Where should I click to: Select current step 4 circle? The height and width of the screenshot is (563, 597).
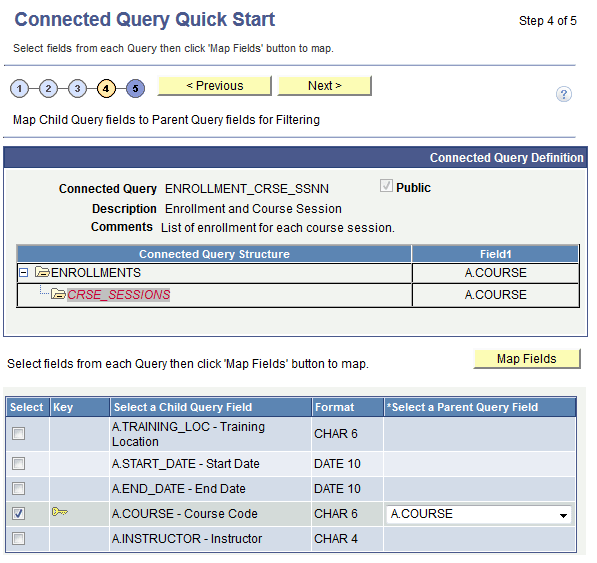(x=106, y=89)
